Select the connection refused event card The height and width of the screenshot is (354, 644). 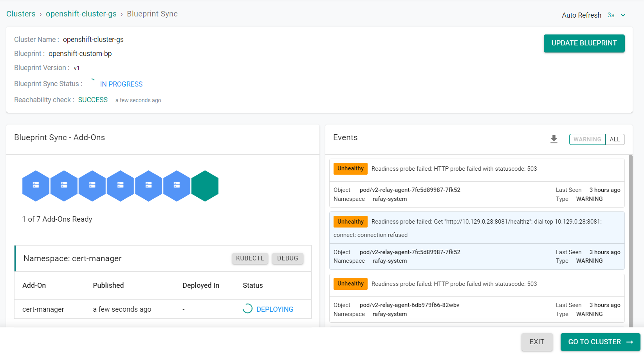click(477, 241)
